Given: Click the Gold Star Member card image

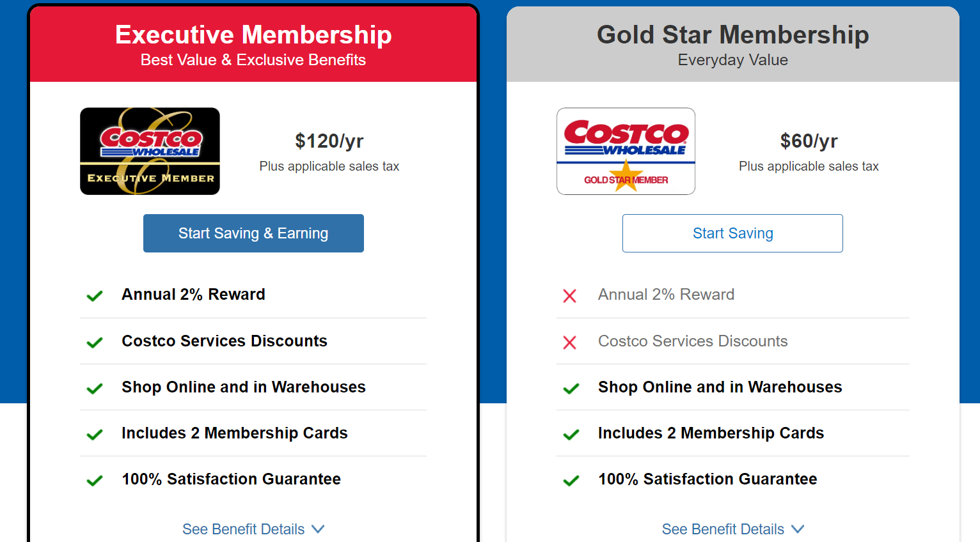Looking at the screenshot, I should pos(626,151).
